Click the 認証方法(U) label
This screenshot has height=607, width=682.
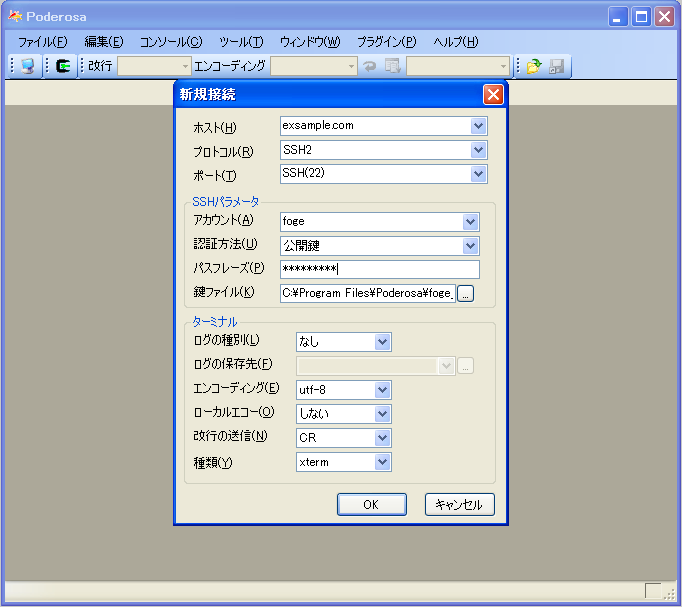[x=225, y=244]
